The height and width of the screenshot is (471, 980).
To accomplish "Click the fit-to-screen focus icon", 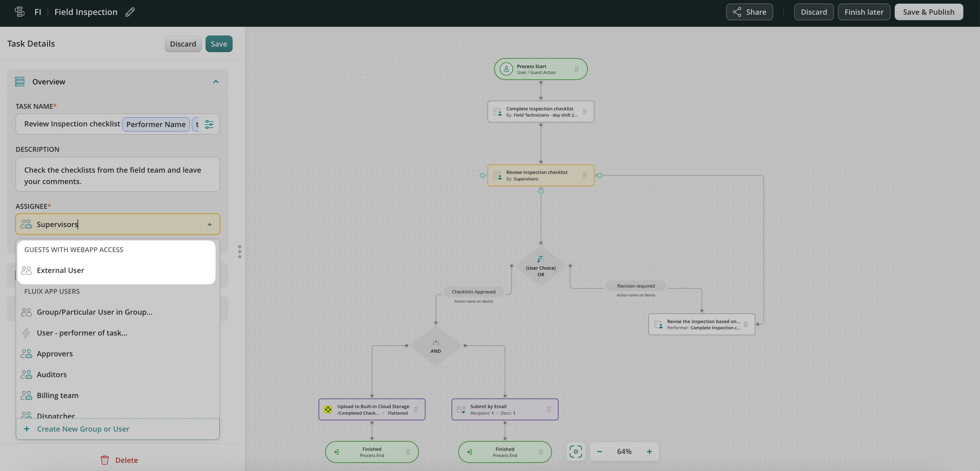I will (x=576, y=451).
